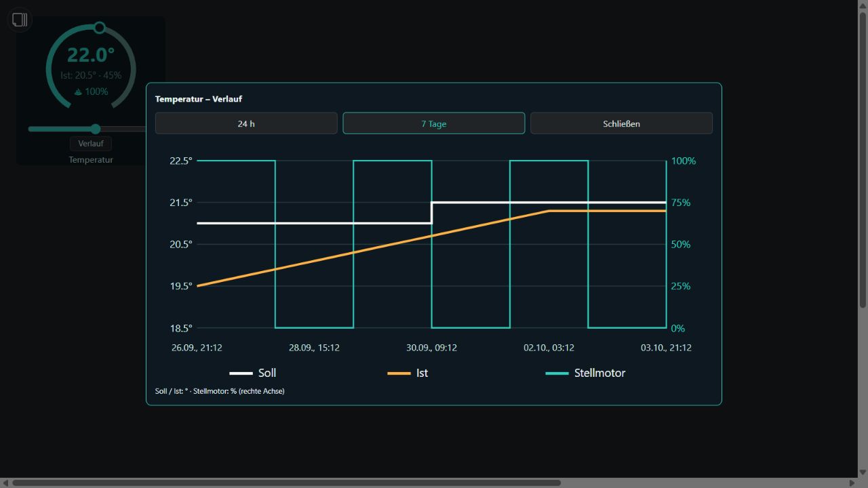868x488 pixels.
Task: Click the 26.09., 21:12 date label
Action: pos(197,348)
